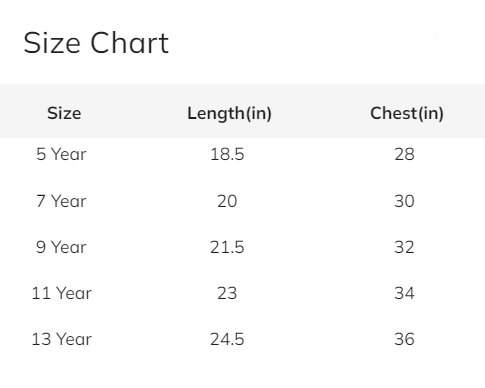
Task: Click the 9 Year size row
Action: 242,247
